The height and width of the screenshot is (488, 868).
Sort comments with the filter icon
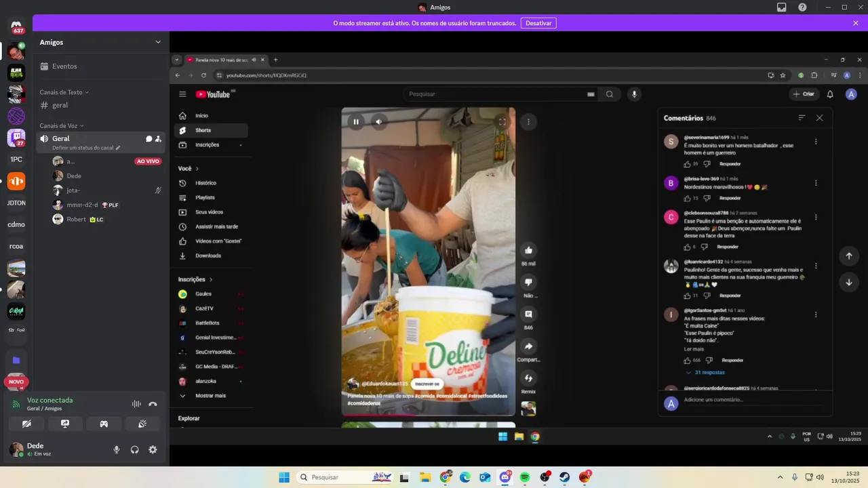802,118
